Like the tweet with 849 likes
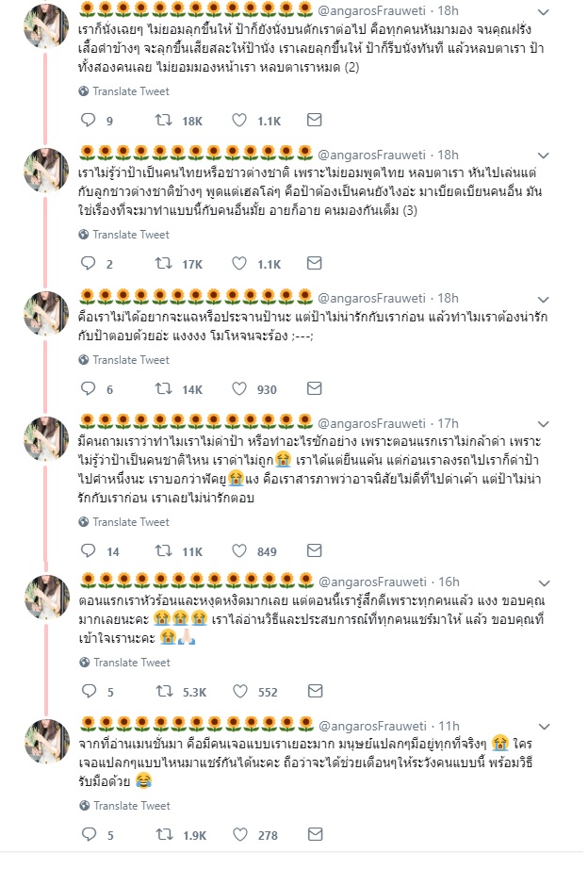This screenshot has height=869, width=588. pos(238,550)
